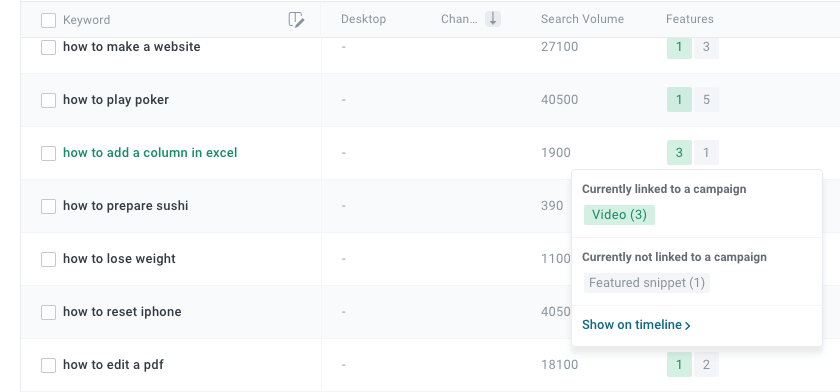The image size is (840, 392).
Task: Click gray unlinked badge 5 for how to play poker
Action: [x=706, y=100]
